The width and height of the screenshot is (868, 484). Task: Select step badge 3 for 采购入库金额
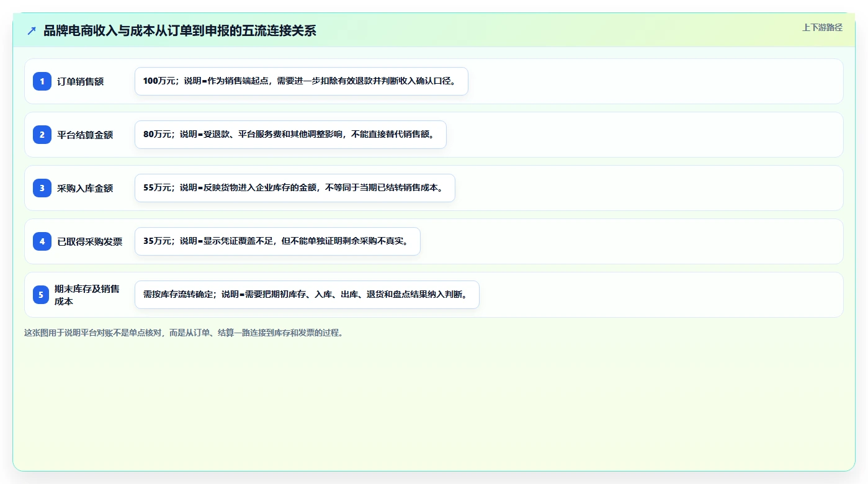tap(42, 188)
